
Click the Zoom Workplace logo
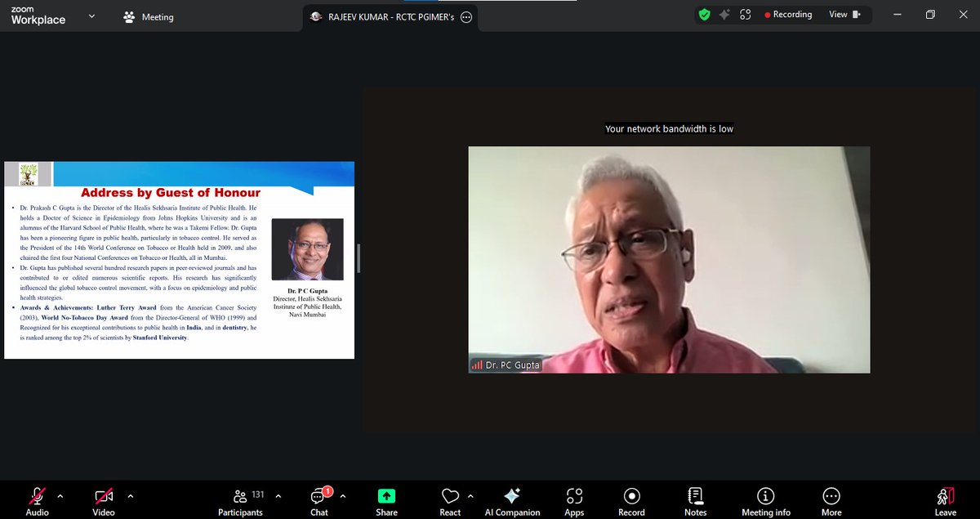tap(38, 16)
